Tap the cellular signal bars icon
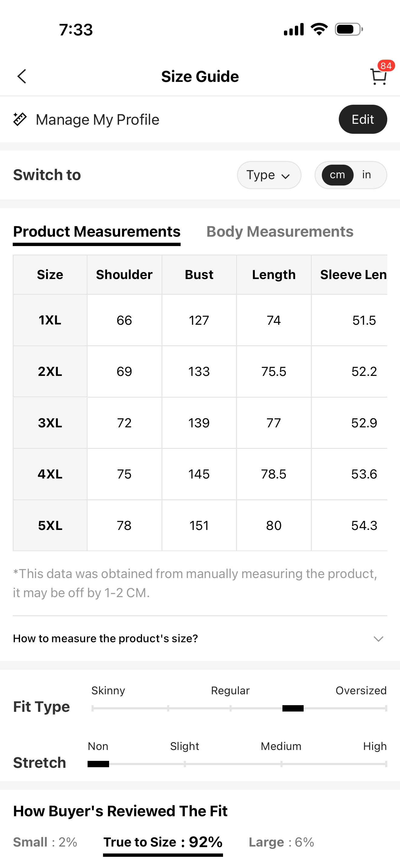 point(293,29)
